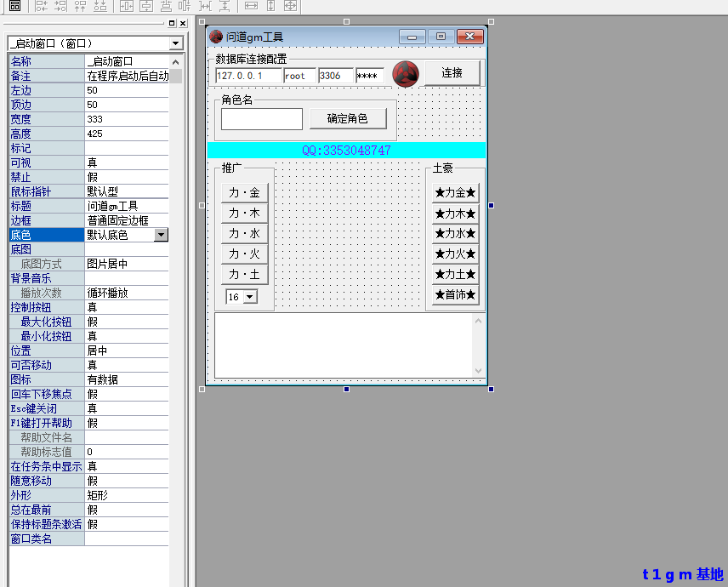The image size is (728, 587).
Task: Open the window selector dropdown at top left
Action: point(176,43)
